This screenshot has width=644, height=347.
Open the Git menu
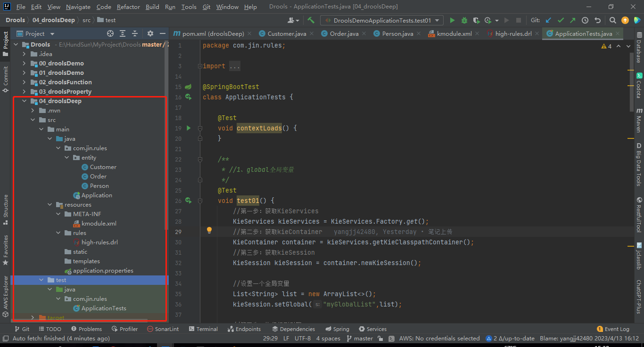[x=206, y=7]
